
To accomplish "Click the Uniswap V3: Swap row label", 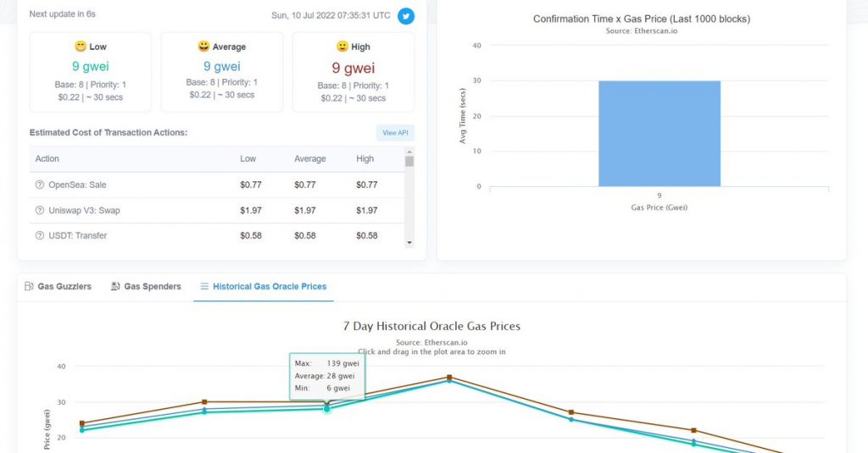I will 84,210.
